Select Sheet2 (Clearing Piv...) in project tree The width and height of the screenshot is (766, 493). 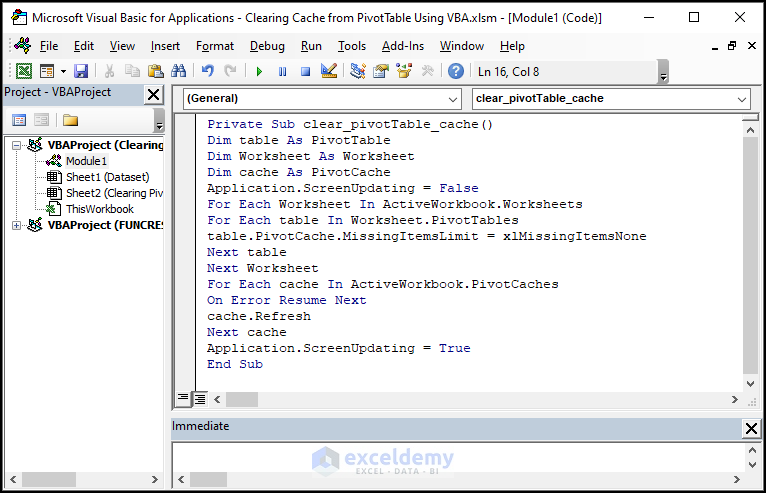(114, 193)
